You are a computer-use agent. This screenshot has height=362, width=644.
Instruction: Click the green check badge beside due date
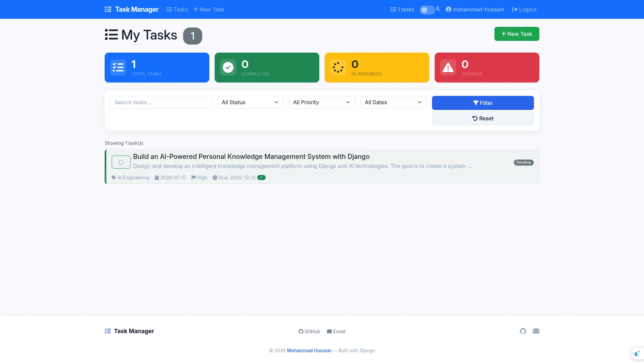261,178
